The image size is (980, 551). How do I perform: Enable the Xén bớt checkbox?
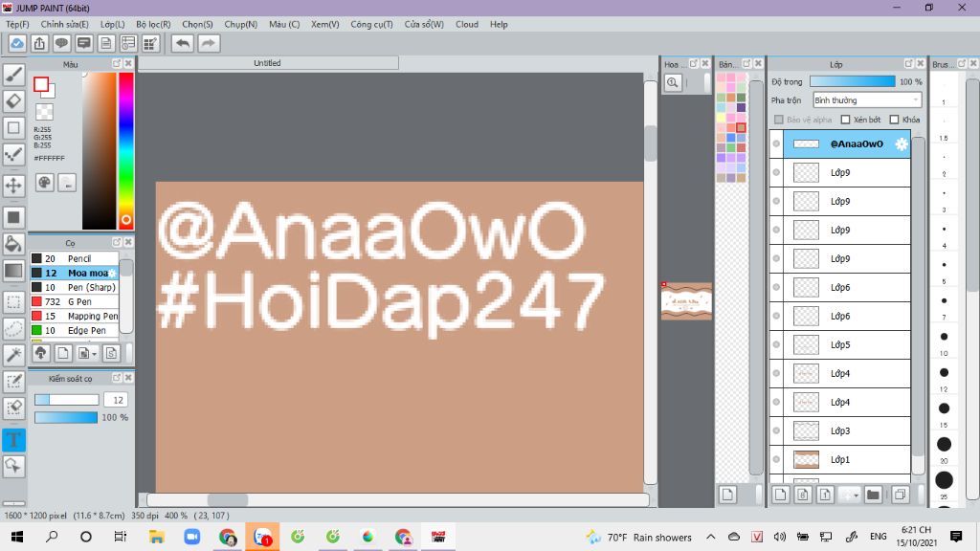(x=845, y=120)
